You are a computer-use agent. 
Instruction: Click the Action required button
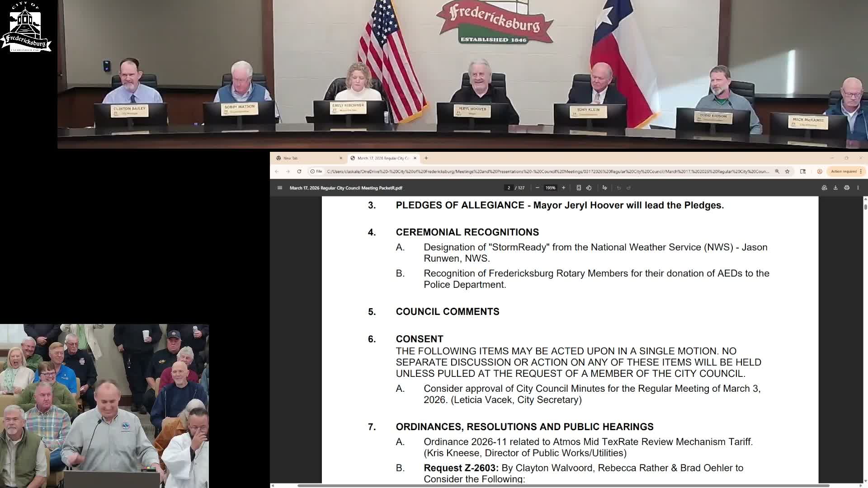coord(844,172)
